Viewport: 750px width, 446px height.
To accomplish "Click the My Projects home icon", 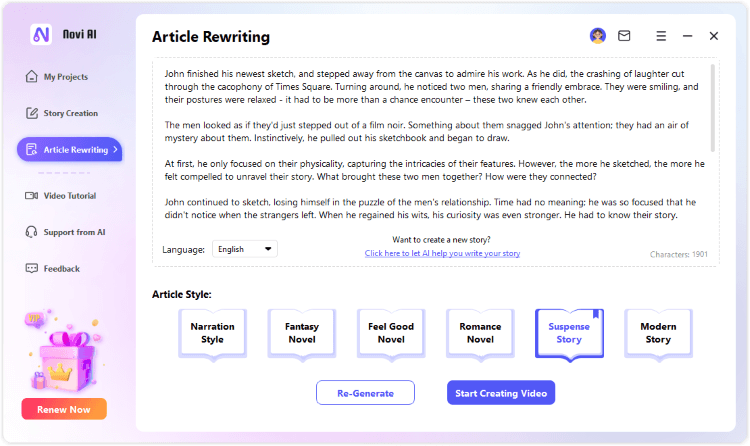I will click(32, 77).
